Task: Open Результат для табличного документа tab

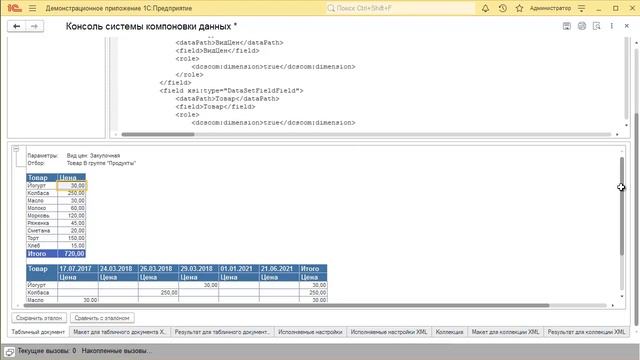Action: (x=222, y=332)
